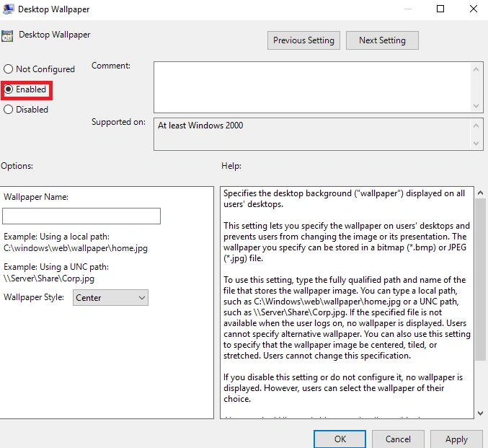This screenshot has width=488, height=448.
Task: Click the Help pane scrollbar thumb
Action: coord(481,279)
